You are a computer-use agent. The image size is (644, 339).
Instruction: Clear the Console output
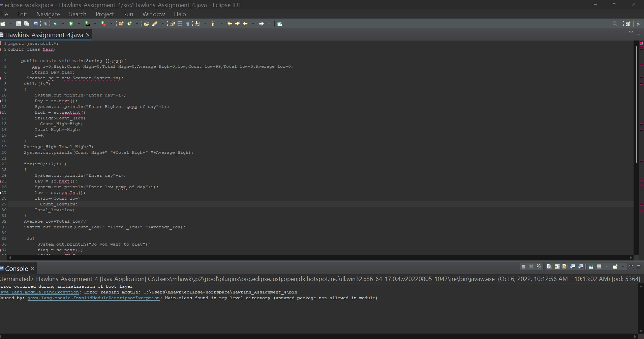coord(549,266)
